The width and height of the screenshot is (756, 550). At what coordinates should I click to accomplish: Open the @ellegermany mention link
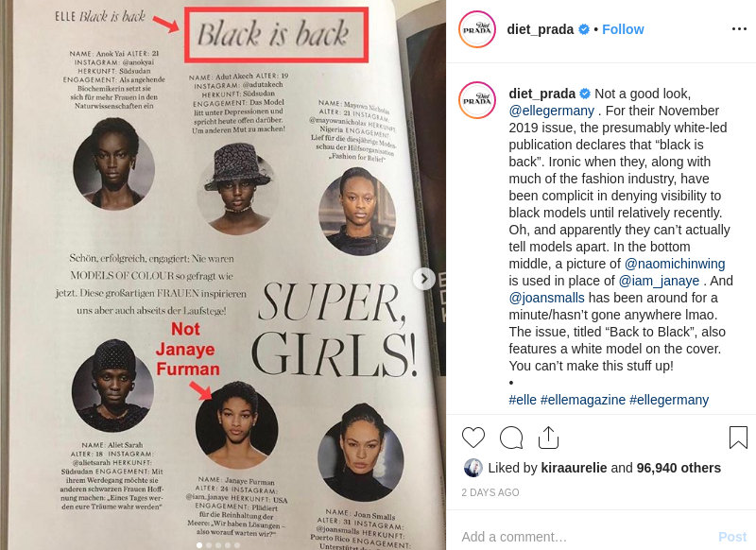click(552, 111)
